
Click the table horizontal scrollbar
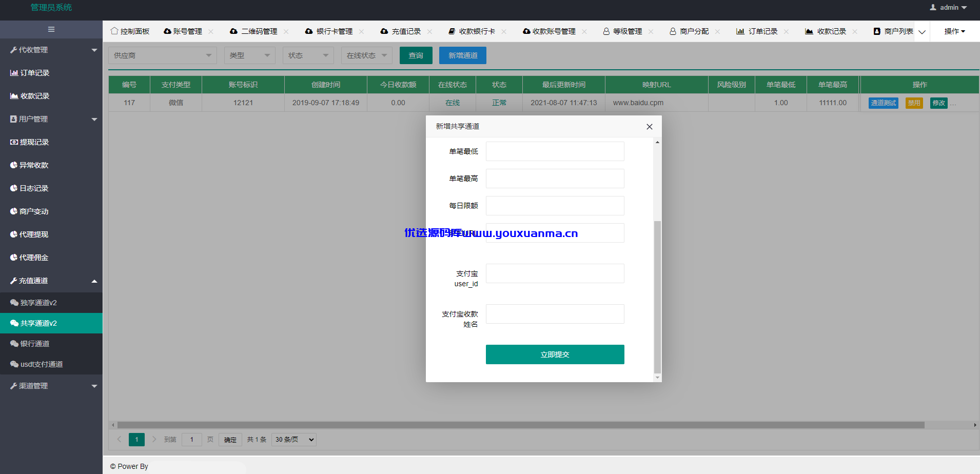coord(521,425)
